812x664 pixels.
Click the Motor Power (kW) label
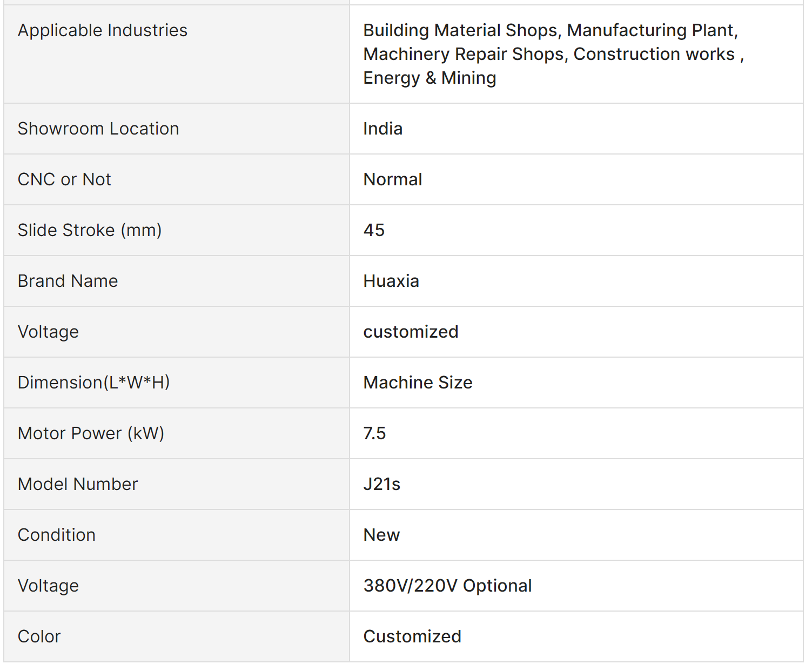pos(91,433)
